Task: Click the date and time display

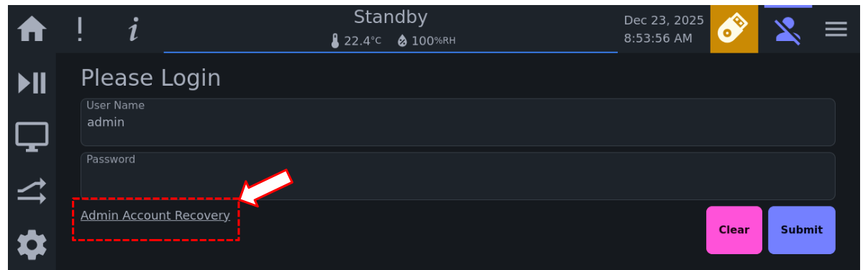Action: 664,30
